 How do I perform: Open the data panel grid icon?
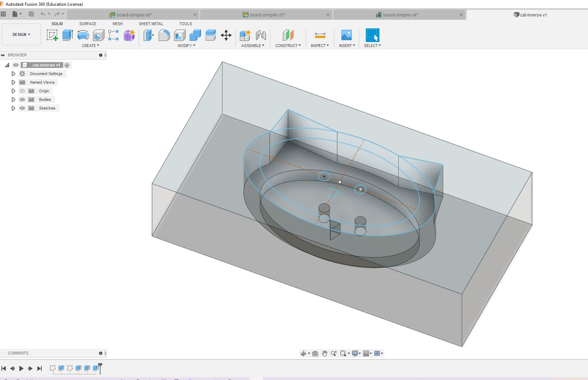click(x=4, y=14)
